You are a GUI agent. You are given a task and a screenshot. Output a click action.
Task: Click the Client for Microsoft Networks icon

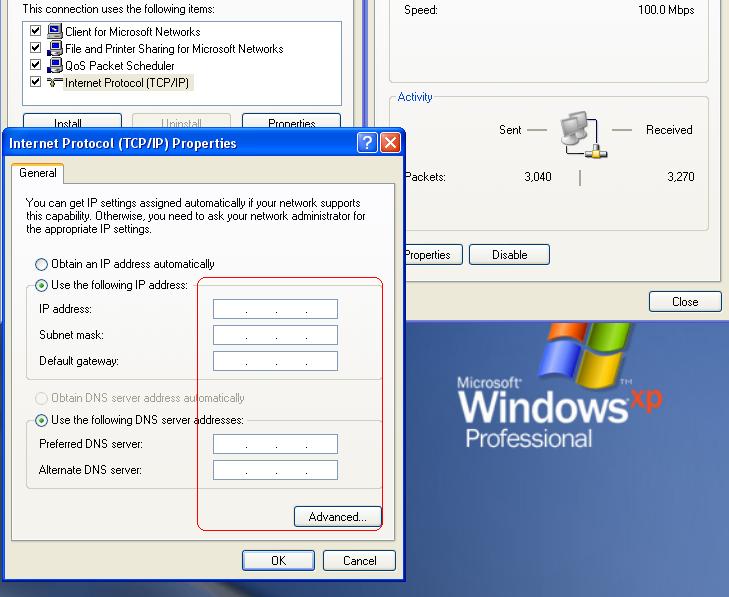coord(55,31)
